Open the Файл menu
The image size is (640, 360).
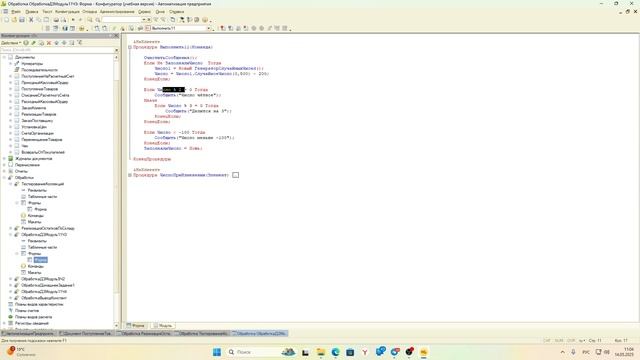(x=16, y=12)
